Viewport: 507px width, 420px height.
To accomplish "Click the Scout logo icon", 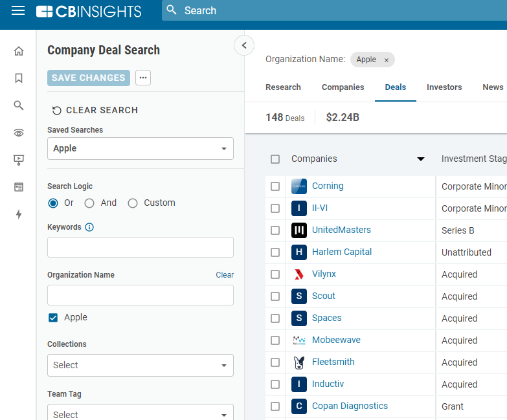I will (x=299, y=296).
